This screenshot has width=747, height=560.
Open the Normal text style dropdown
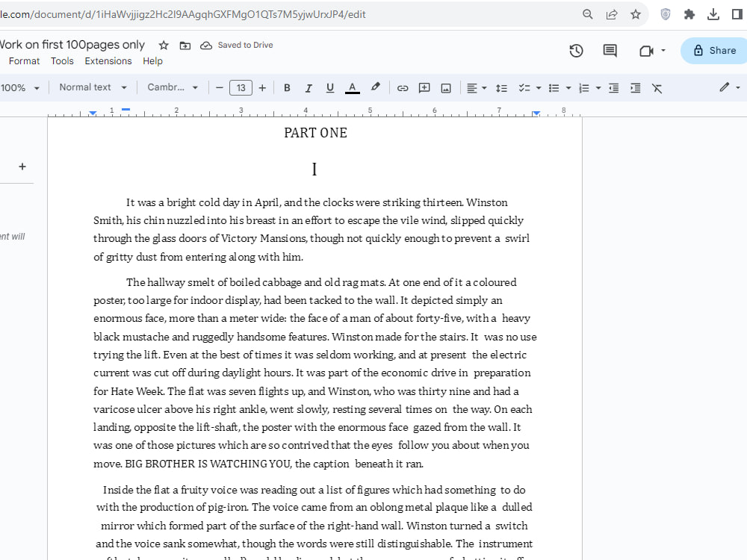90,87
